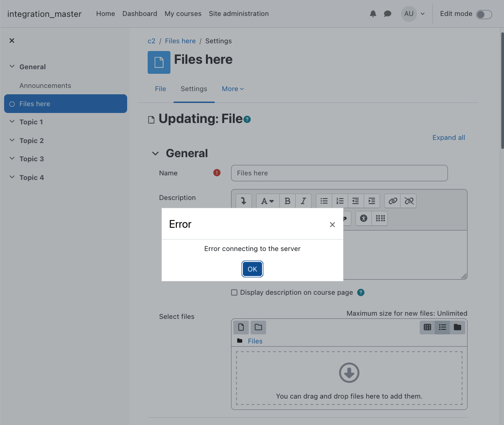This screenshot has height=425, width=504.
Task: Insert unordered bullet list
Action: (x=324, y=201)
